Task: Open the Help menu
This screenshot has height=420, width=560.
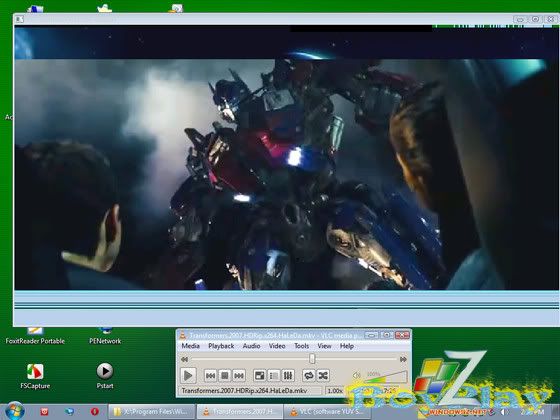Action: click(346, 346)
